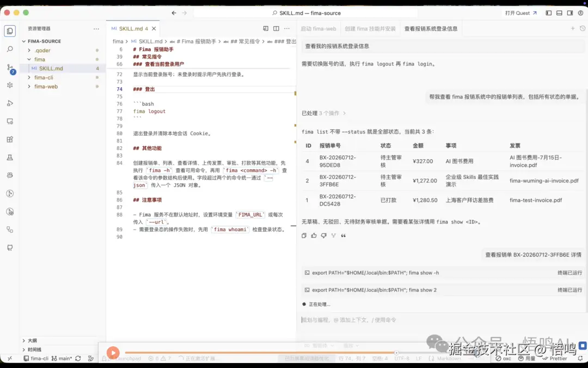Switch to the SKILL.md editor tab

[133, 28]
